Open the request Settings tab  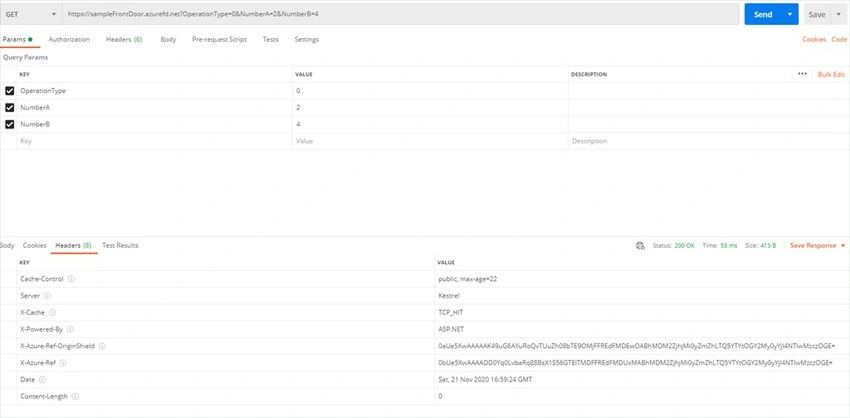[x=307, y=40]
